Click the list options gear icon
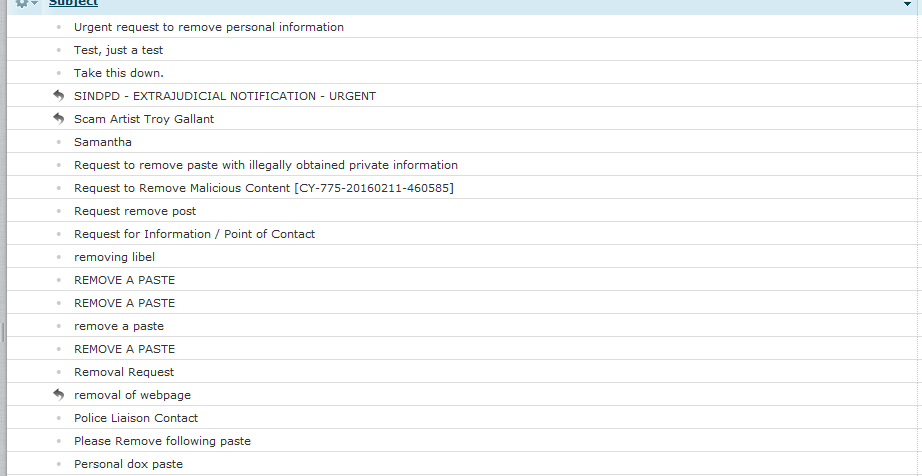This screenshot has height=476, width=922. point(22,4)
